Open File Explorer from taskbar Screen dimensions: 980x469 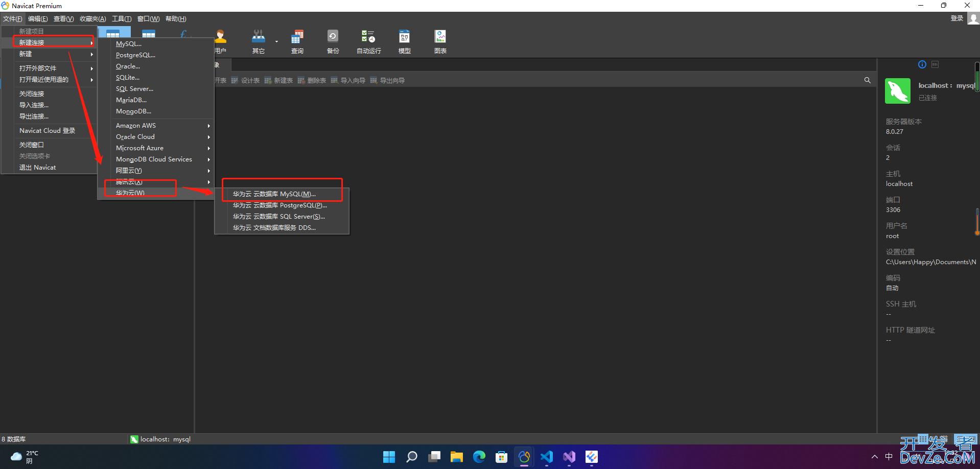tap(457, 457)
